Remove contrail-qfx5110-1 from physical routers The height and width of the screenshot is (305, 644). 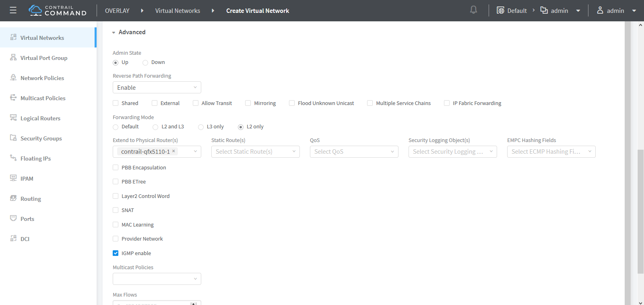[173, 151]
